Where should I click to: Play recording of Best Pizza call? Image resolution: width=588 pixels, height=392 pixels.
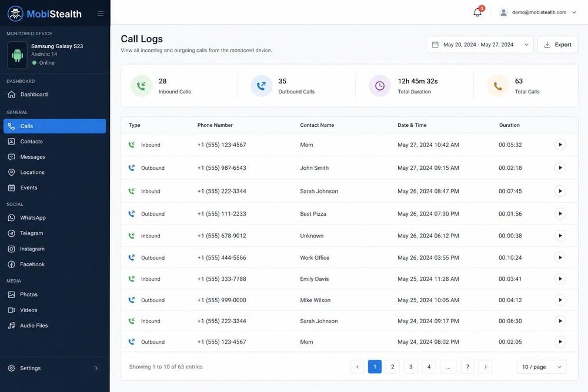[x=560, y=213]
